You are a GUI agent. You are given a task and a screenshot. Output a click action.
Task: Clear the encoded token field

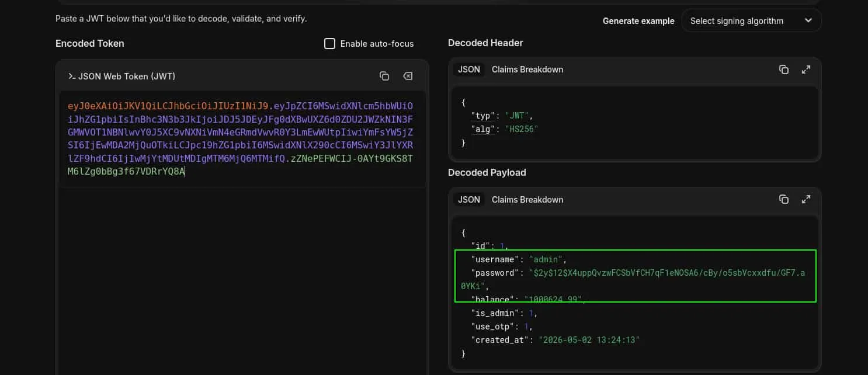pos(408,76)
